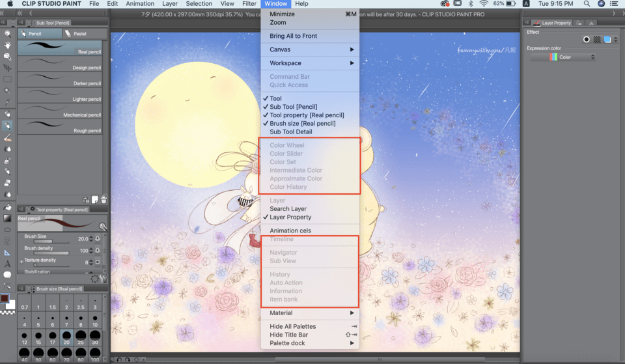Click the reset tool property icon
The width and height of the screenshot is (625, 364).
tap(94, 279)
